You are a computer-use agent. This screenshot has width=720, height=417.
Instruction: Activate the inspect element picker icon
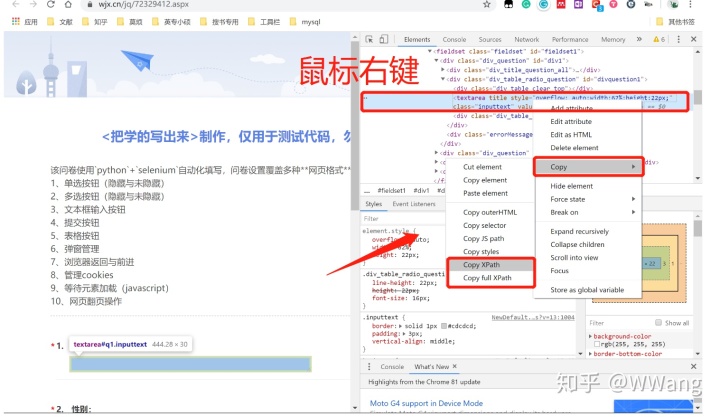click(369, 39)
